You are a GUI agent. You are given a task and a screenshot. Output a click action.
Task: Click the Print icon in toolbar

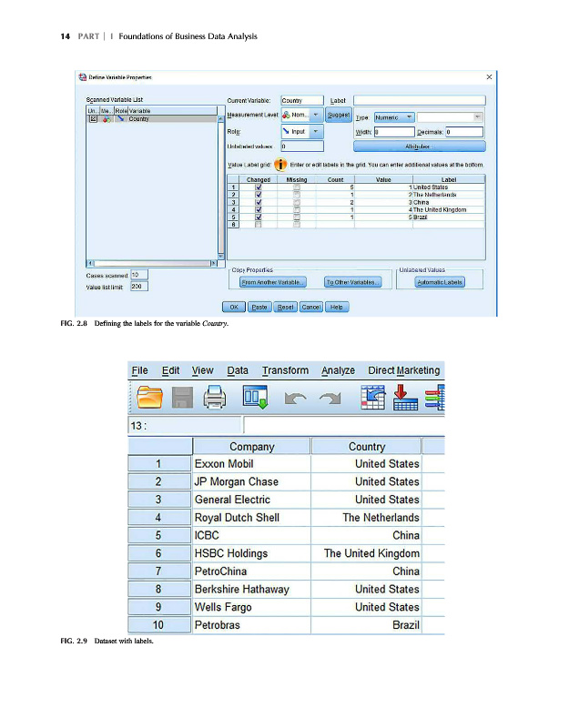[x=214, y=398]
